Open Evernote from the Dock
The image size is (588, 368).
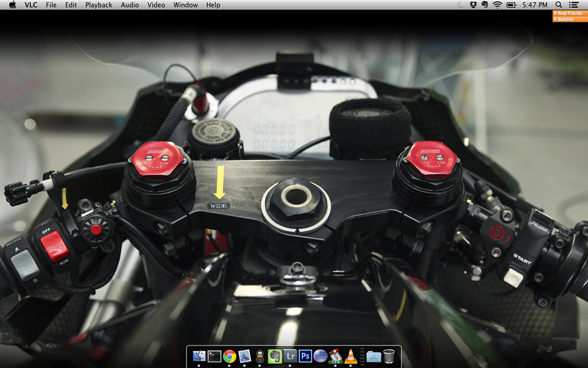pos(275,356)
